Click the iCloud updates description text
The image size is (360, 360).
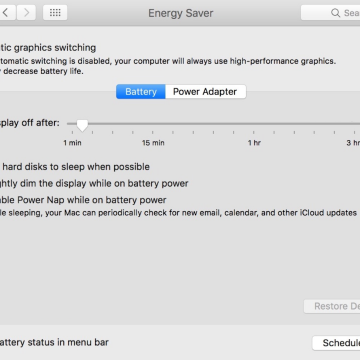click(178, 213)
